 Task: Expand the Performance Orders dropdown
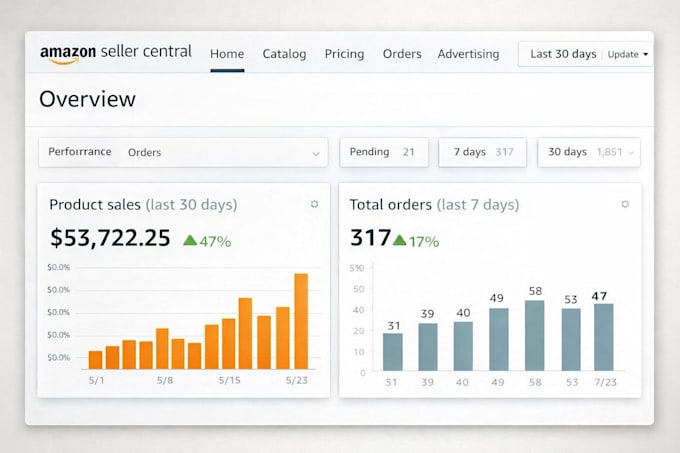click(183, 152)
